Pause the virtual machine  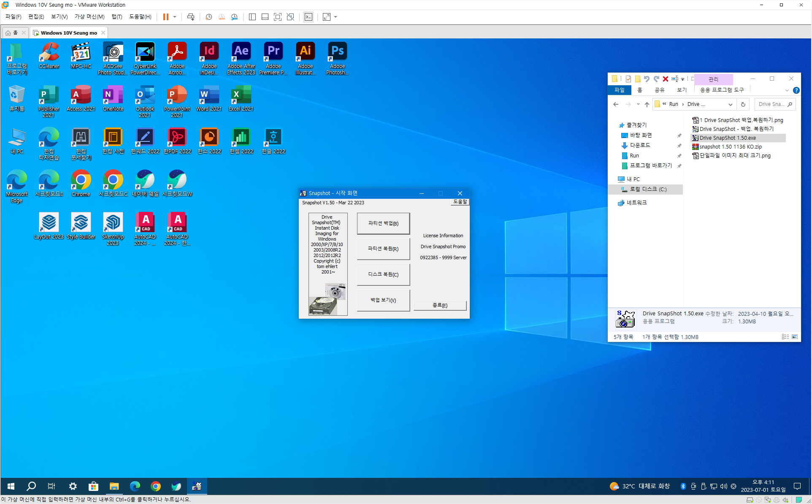pos(166,17)
